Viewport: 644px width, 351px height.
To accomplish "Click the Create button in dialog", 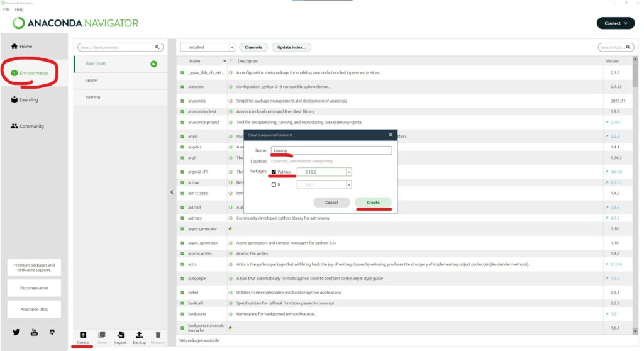I will [x=374, y=202].
